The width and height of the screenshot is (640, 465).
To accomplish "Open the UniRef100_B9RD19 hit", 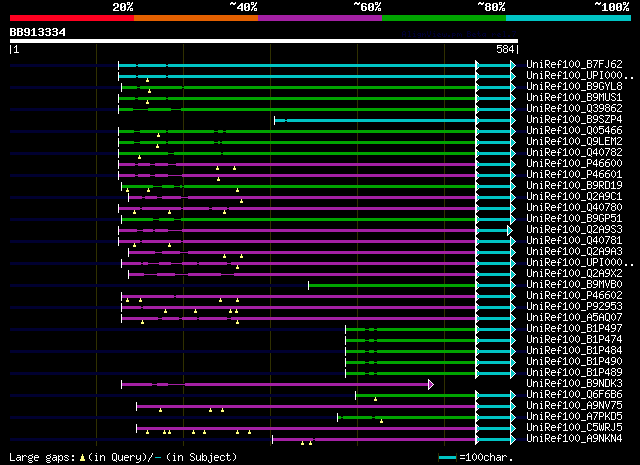I will click(x=574, y=185).
